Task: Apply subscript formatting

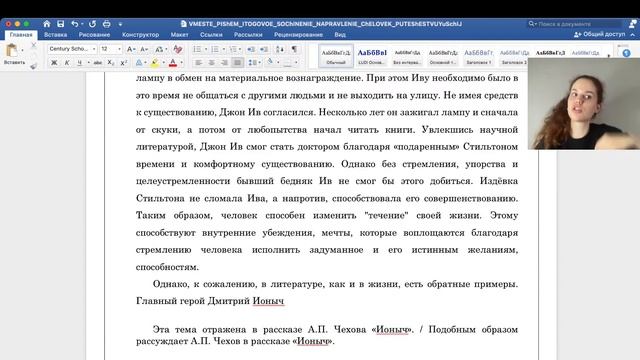Action: (111, 63)
